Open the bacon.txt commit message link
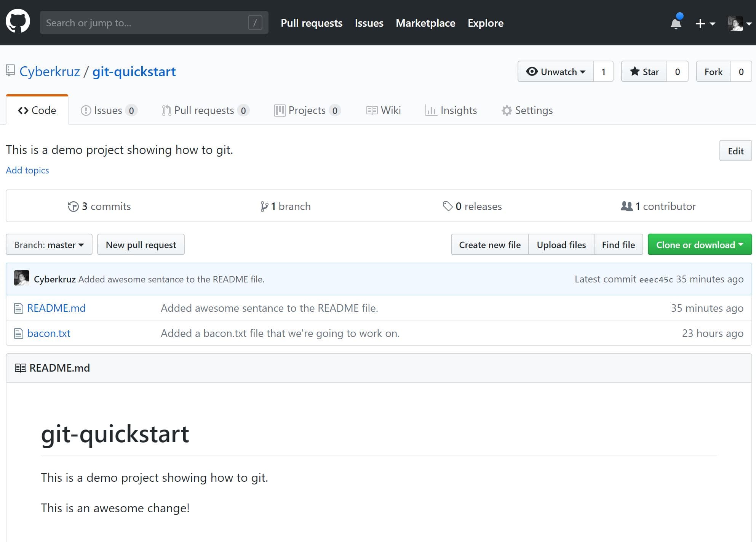Screen dimensions: 756x542 coord(280,334)
